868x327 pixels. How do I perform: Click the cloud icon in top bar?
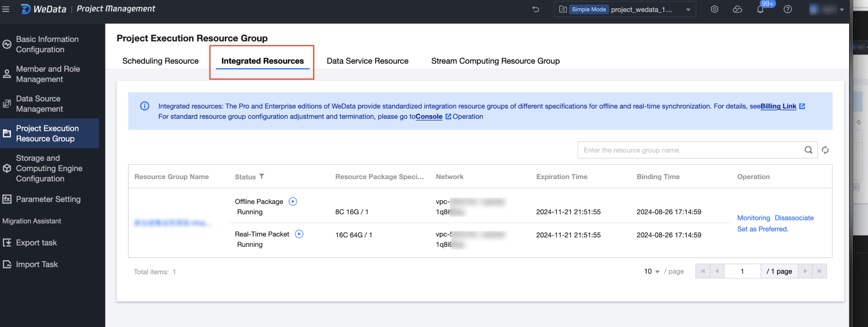coord(737,9)
